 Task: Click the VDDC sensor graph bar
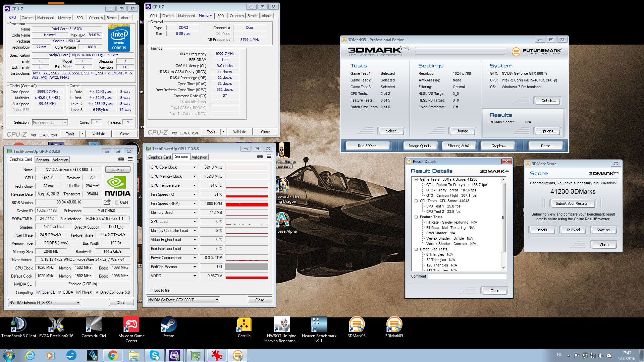point(247,276)
